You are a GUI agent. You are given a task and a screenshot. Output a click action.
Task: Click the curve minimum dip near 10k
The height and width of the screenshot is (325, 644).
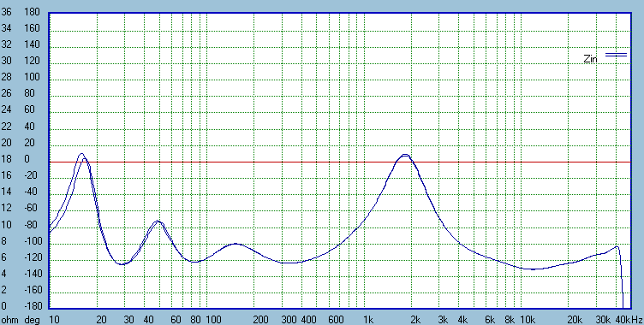(533, 269)
